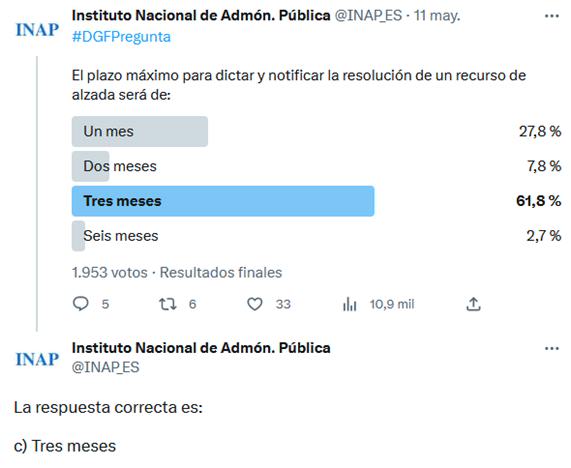Viewport: 571px width, 468px height.
Task: Click the account name in the top tweet
Action: click(201, 16)
